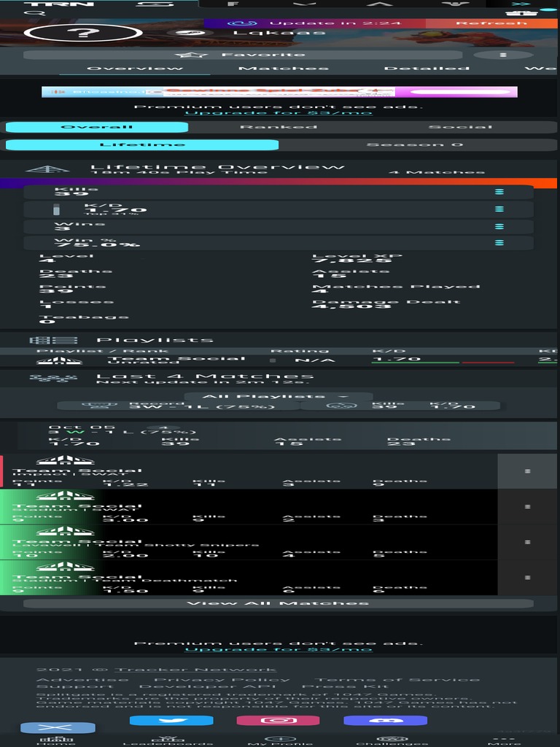Open the Kills stat menu icon
This screenshot has height=747, width=560.
[x=499, y=192]
